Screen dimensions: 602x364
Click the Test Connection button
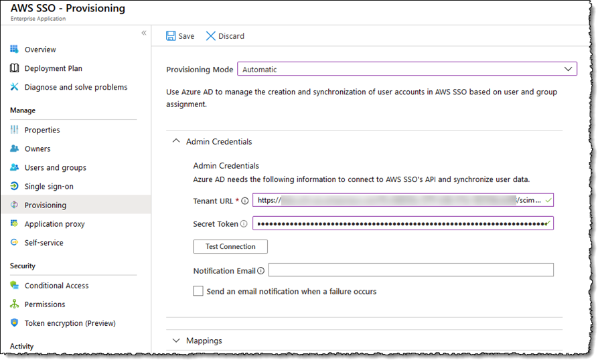[230, 246]
